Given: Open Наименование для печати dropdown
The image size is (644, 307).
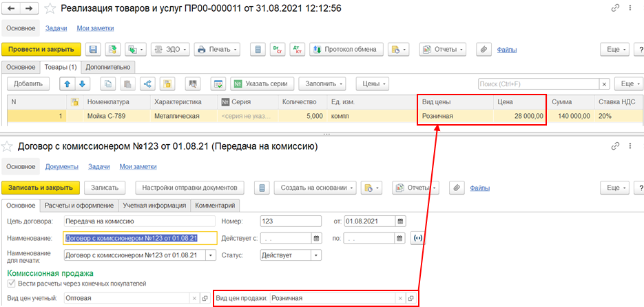Looking at the screenshot, I should point(211,255).
